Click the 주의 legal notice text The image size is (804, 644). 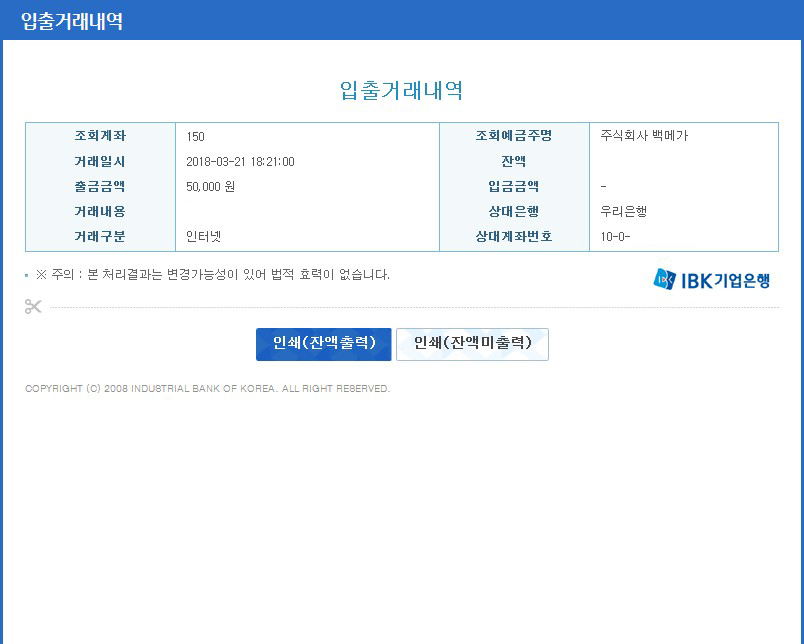point(212,275)
